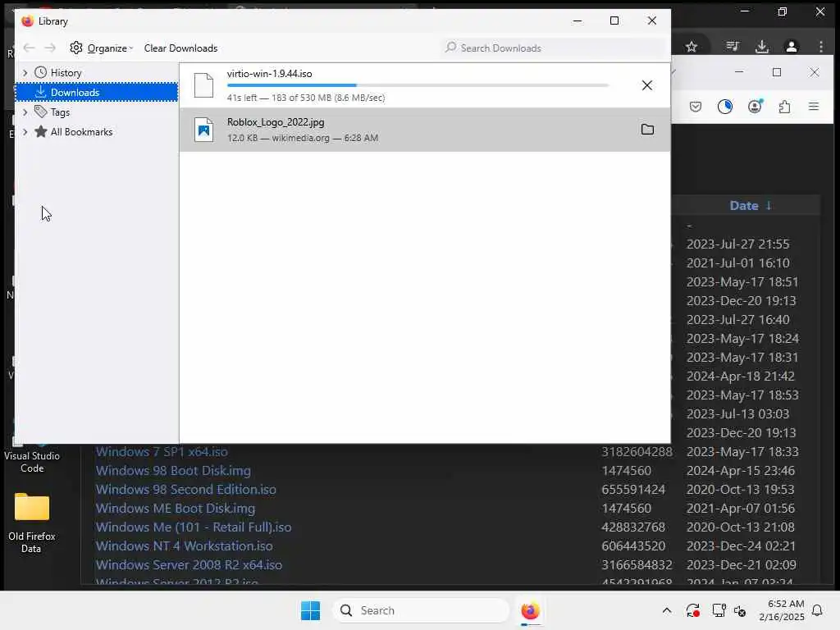The image size is (840, 630).
Task: Cancel the virtio-win-1.9.44.iso download
Action: 647,85
